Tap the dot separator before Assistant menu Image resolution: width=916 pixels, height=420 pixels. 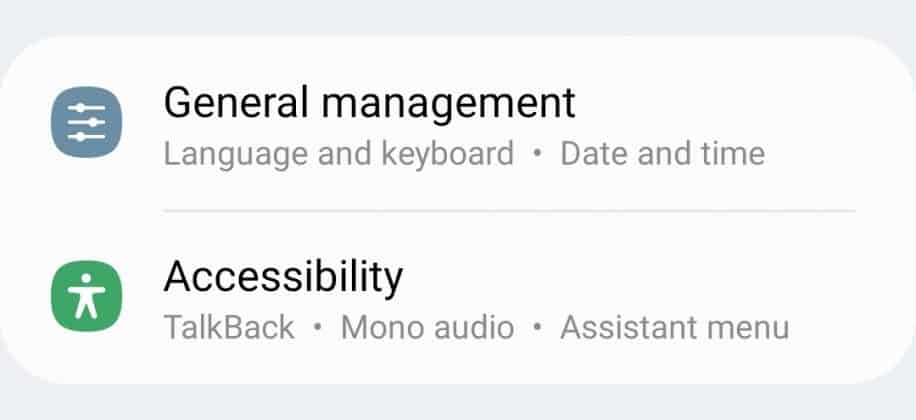click(537, 328)
